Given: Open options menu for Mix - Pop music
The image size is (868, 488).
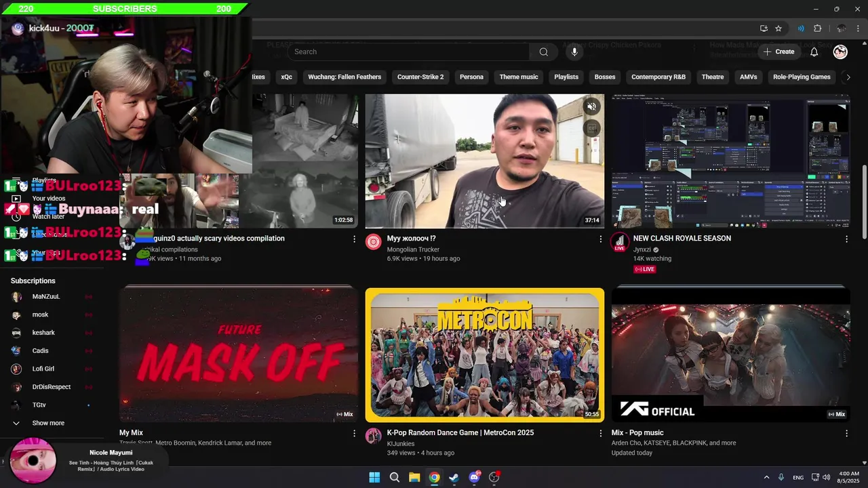Looking at the screenshot, I should click(x=846, y=433).
